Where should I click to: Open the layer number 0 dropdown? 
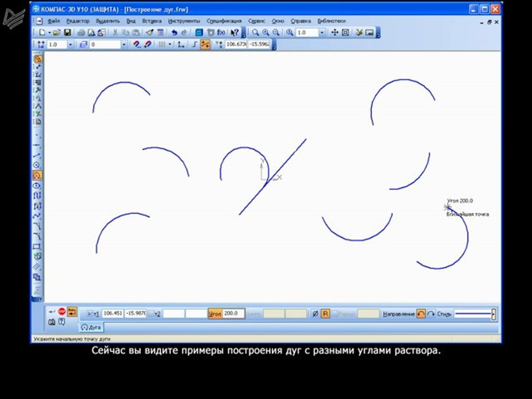124,44
